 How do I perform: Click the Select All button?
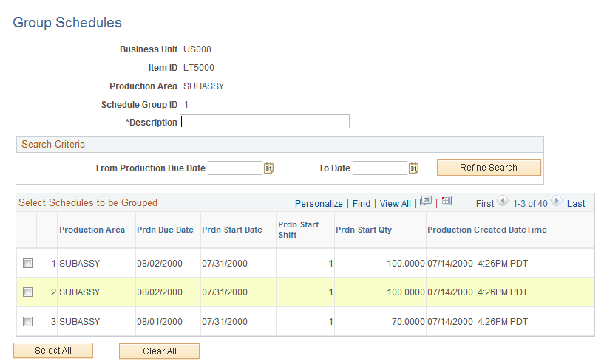[53, 351]
